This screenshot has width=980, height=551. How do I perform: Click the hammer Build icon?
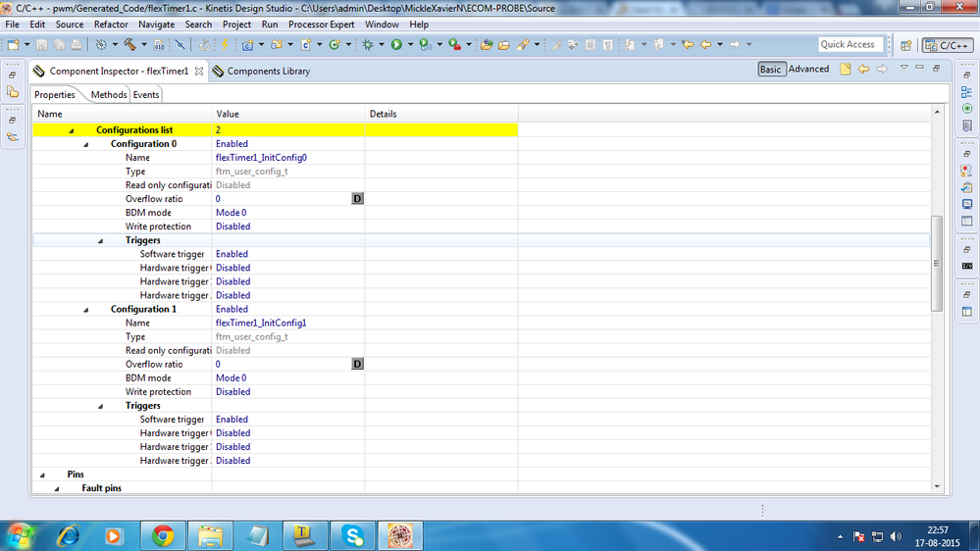pos(130,44)
